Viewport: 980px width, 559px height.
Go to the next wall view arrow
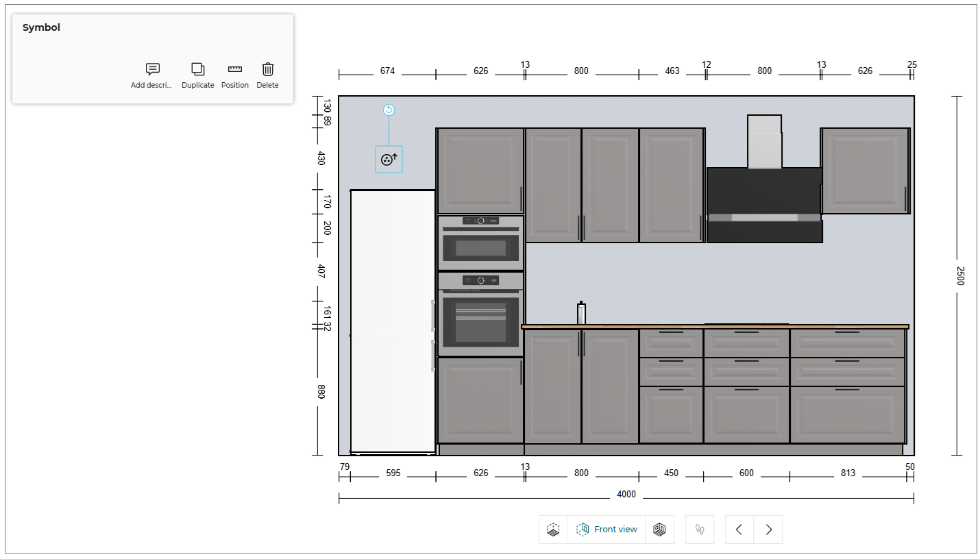point(768,530)
